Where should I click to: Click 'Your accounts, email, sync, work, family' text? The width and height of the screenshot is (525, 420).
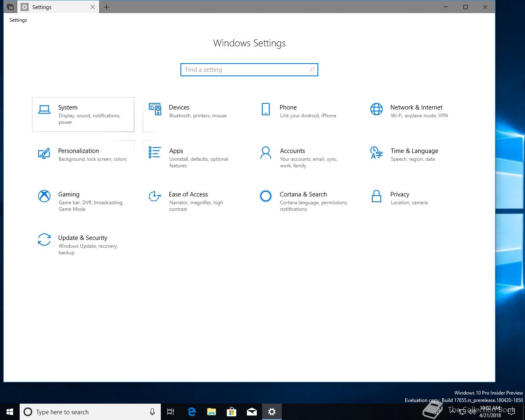pyautogui.click(x=308, y=162)
